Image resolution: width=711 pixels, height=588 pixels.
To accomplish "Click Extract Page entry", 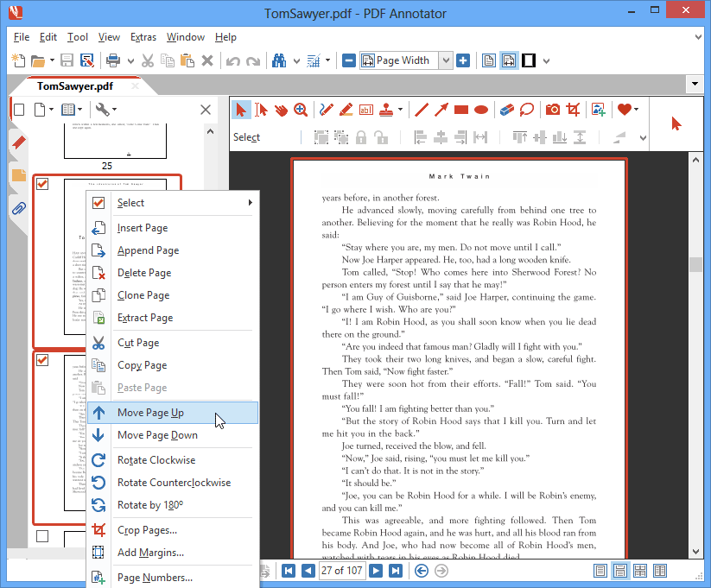I will click(x=173, y=318).
